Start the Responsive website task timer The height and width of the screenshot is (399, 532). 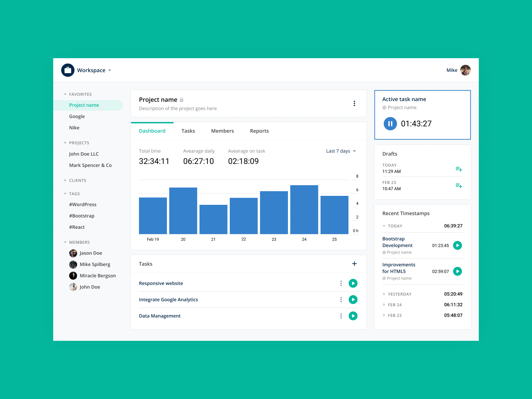[353, 283]
